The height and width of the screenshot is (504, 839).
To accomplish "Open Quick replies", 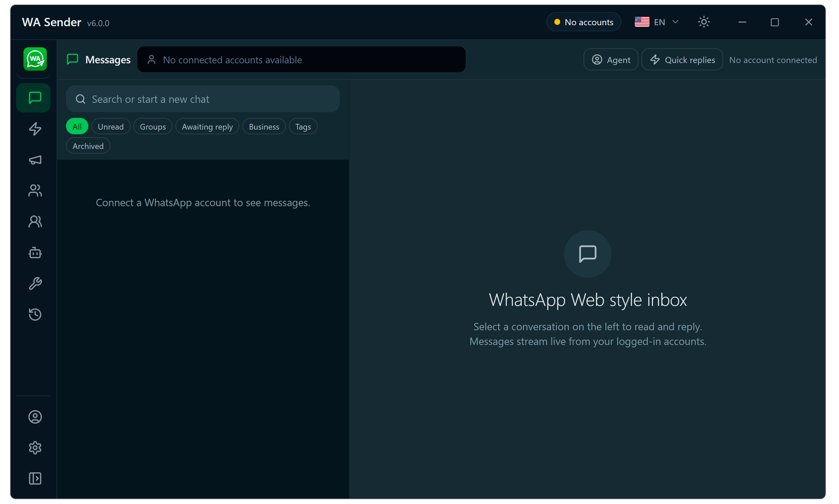I will [682, 60].
